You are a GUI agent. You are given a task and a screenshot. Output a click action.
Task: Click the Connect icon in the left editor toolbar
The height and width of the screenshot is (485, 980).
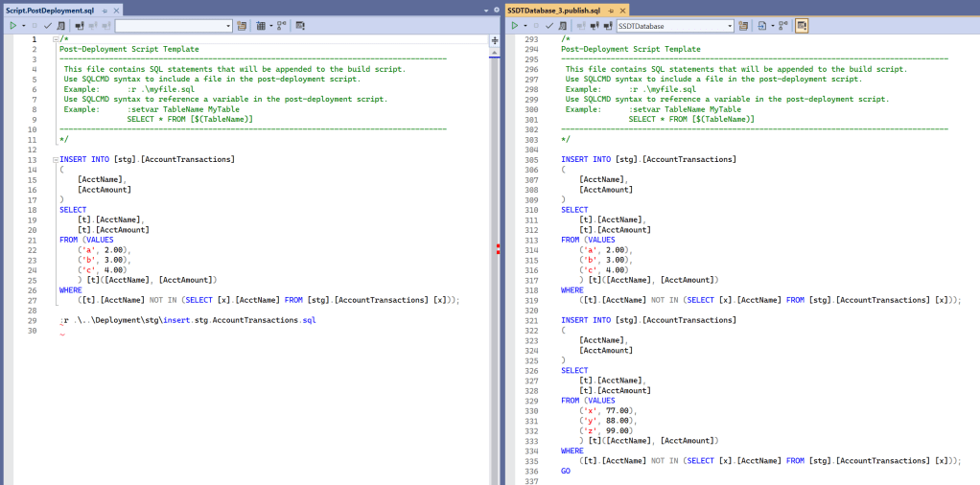(81, 26)
